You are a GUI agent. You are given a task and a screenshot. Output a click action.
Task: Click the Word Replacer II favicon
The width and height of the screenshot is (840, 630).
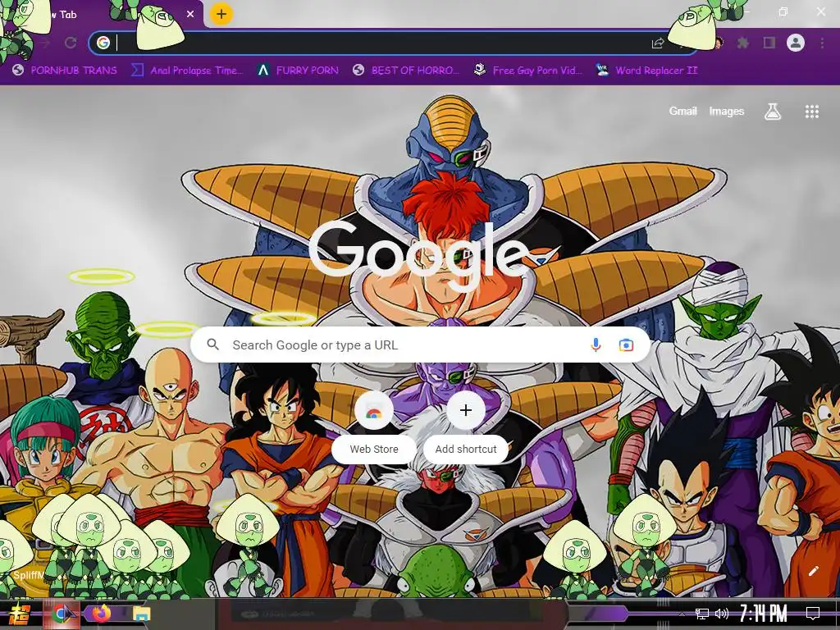pyautogui.click(x=602, y=70)
